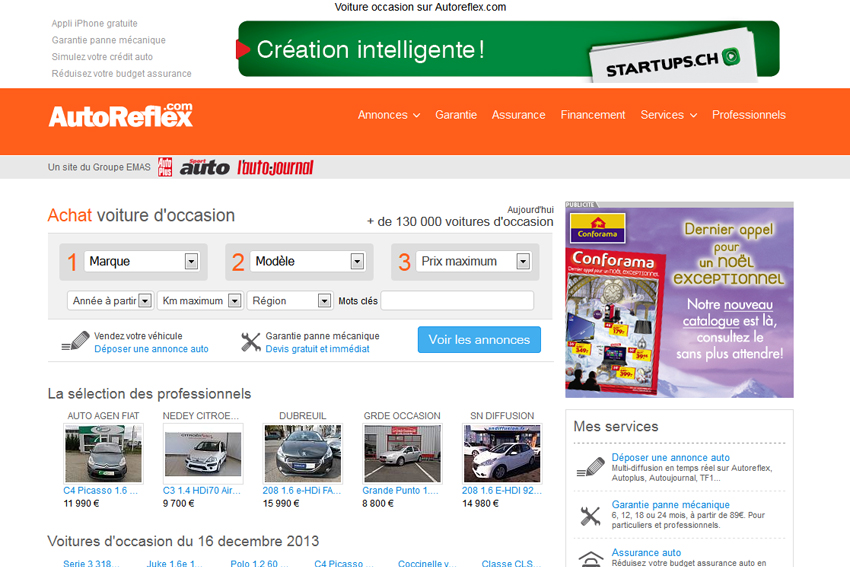Open the Prix maximum dropdown
This screenshot has height=567, width=850.
point(473,261)
